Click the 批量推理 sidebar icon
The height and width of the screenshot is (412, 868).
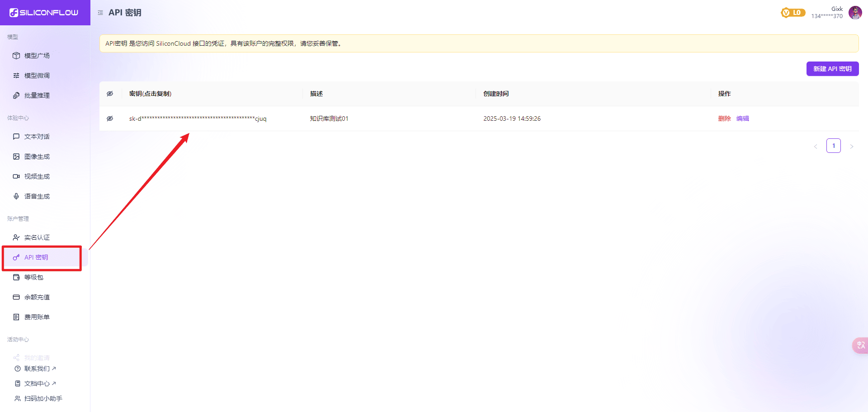pos(16,95)
